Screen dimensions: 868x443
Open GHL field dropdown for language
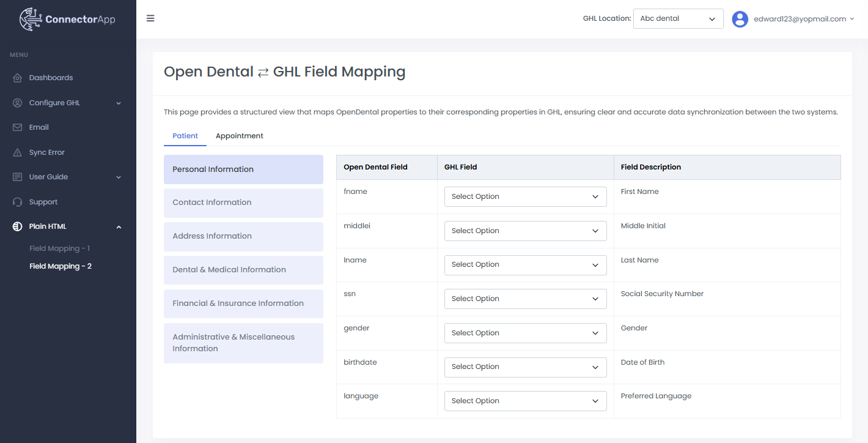point(526,401)
